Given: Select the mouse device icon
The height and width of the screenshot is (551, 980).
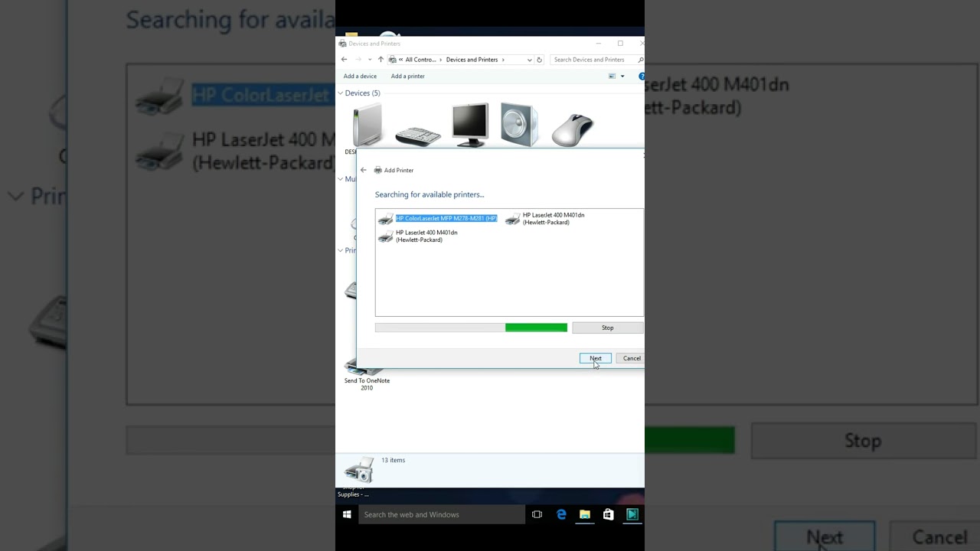Looking at the screenshot, I should click(x=572, y=129).
